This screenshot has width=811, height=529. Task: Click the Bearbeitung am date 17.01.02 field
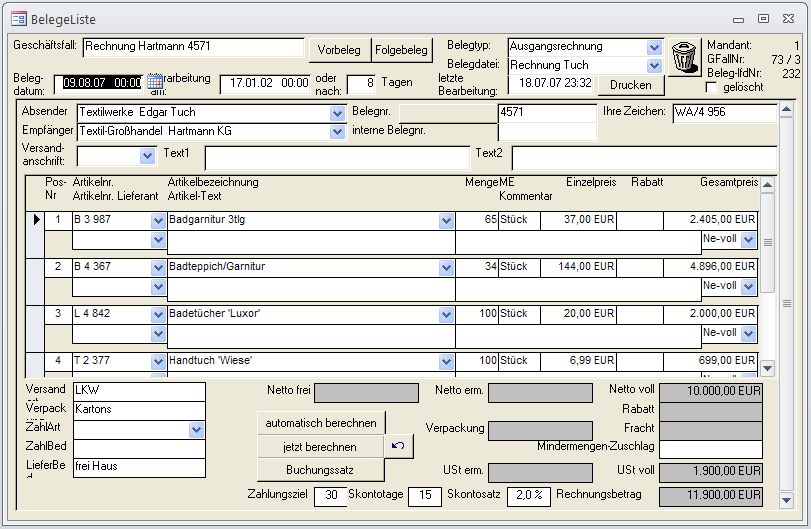[265, 83]
